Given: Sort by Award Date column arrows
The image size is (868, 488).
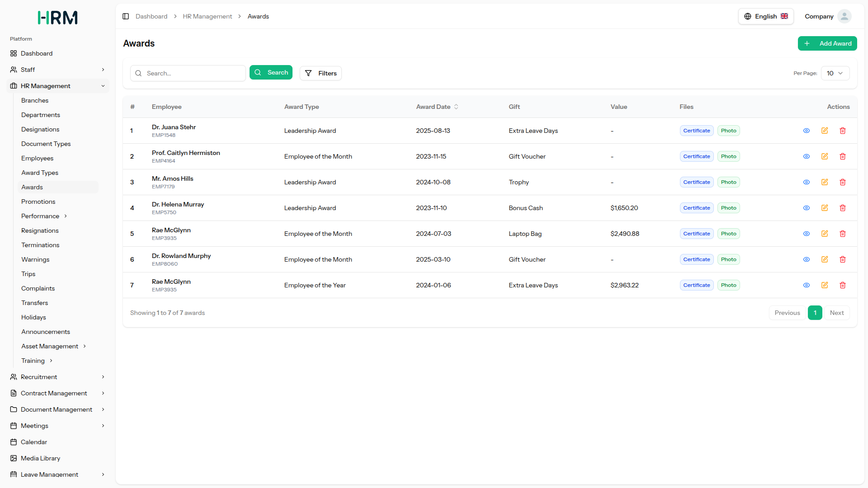Looking at the screenshot, I should (x=456, y=107).
